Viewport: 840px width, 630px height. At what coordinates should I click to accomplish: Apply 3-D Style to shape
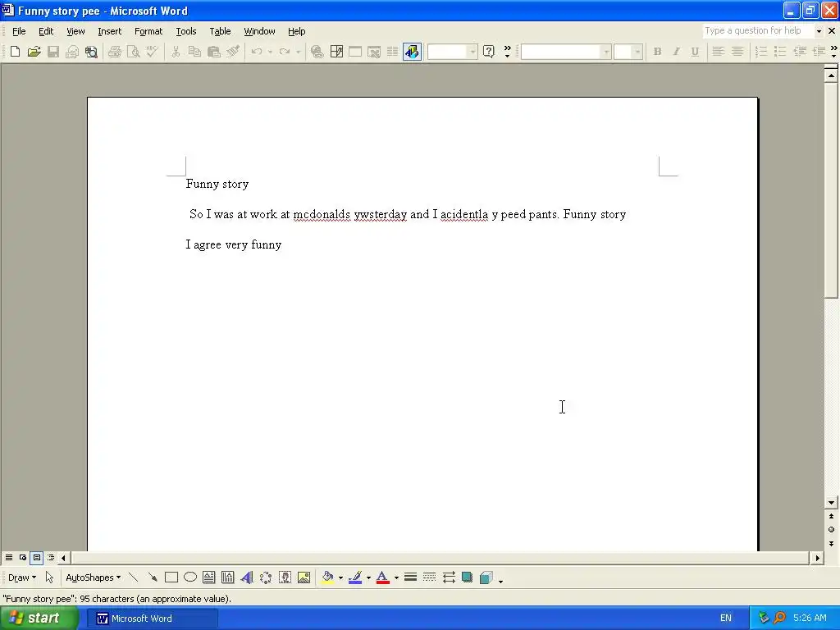click(x=486, y=577)
